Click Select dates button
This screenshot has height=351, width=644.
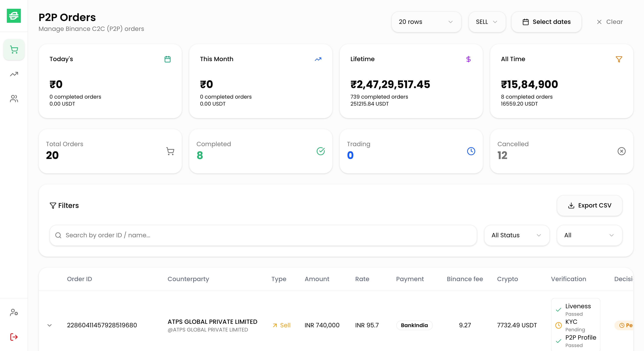pyautogui.click(x=546, y=22)
